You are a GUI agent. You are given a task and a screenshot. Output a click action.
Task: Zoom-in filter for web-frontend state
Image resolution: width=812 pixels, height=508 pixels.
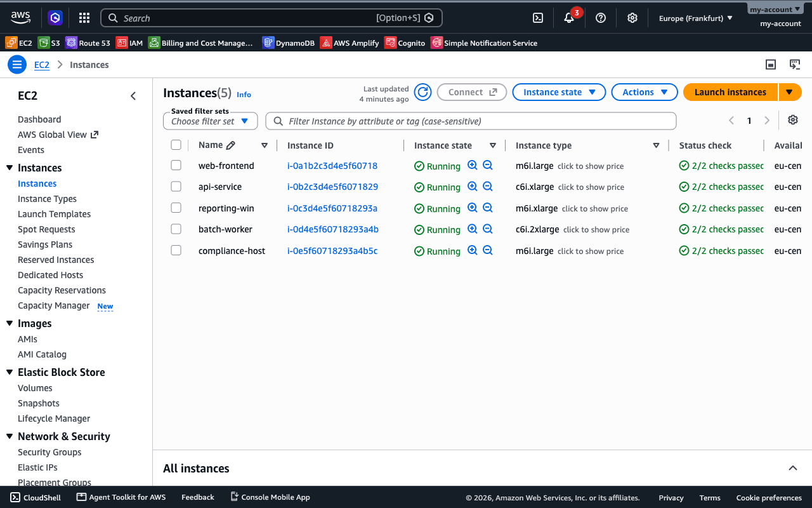tap(472, 165)
